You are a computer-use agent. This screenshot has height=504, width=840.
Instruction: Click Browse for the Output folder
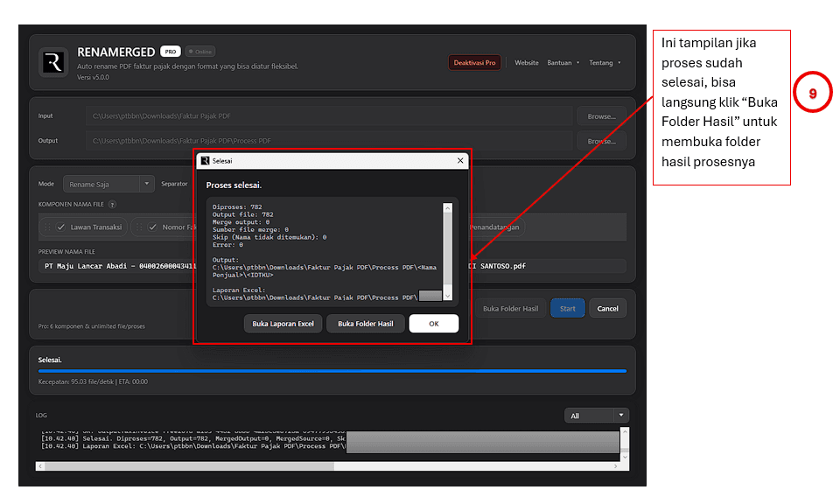point(601,142)
